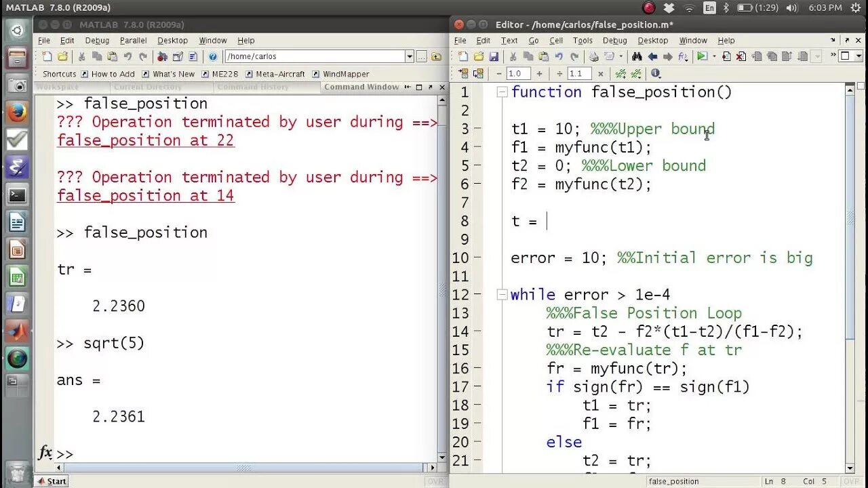The width and height of the screenshot is (868, 488).
Task: Divide cell value by factor button
Action: click(x=559, y=73)
